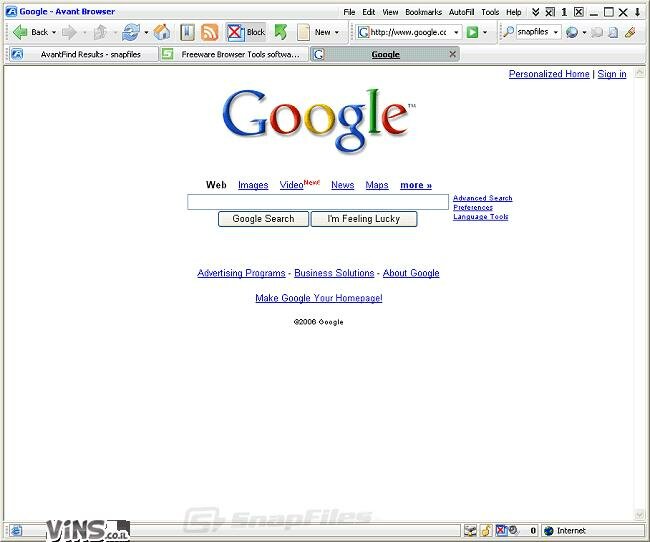Open the Advanced Search link

point(482,198)
